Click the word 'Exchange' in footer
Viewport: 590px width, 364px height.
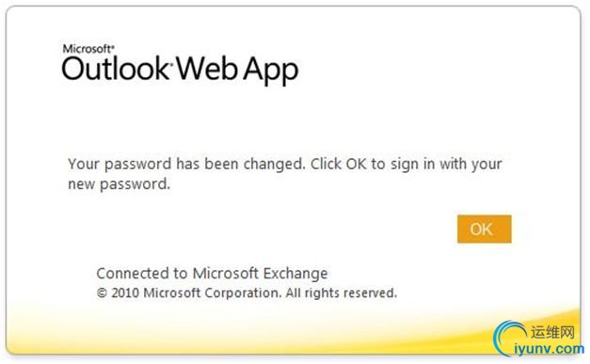[x=295, y=274]
